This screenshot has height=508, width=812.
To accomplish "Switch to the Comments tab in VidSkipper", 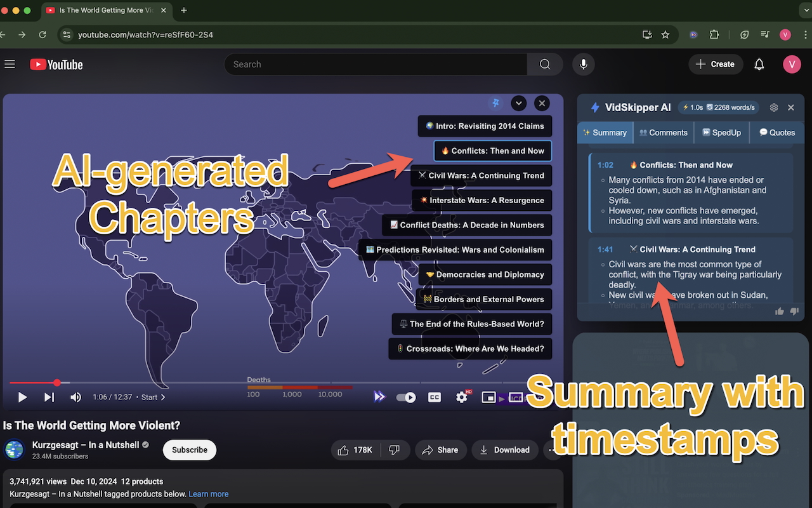I will tap(663, 133).
